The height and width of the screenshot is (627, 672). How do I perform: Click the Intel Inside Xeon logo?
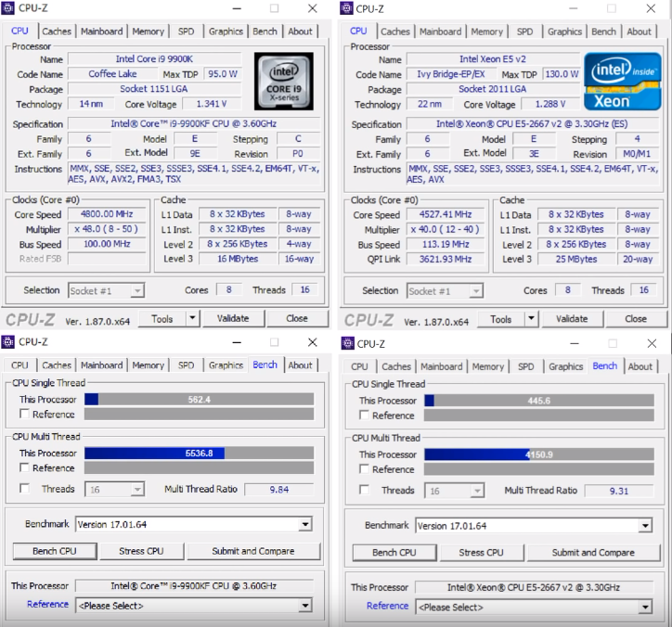[x=623, y=82]
